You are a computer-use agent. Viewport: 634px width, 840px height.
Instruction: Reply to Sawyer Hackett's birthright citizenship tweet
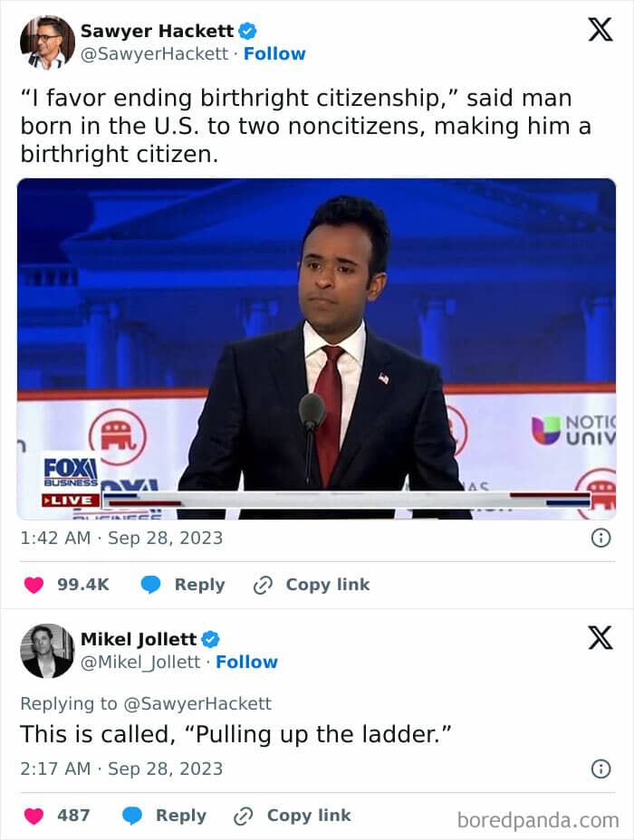click(x=183, y=585)
